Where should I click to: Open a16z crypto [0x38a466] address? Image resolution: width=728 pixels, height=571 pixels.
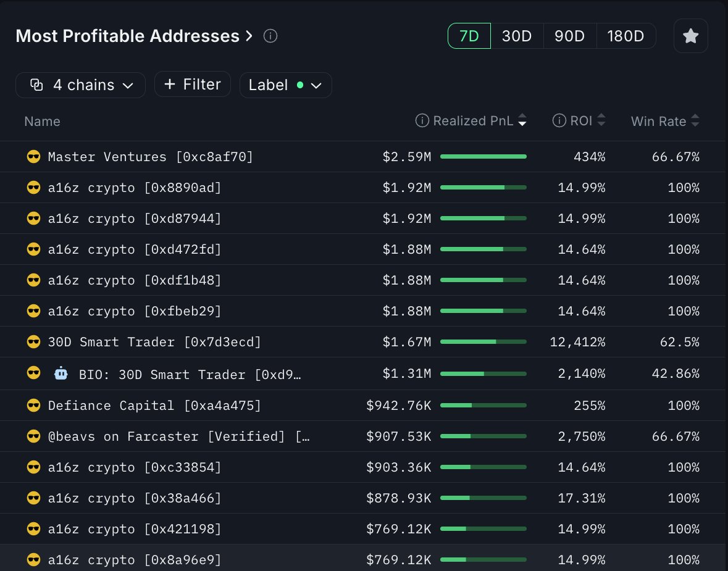click(x=135, y=498)
